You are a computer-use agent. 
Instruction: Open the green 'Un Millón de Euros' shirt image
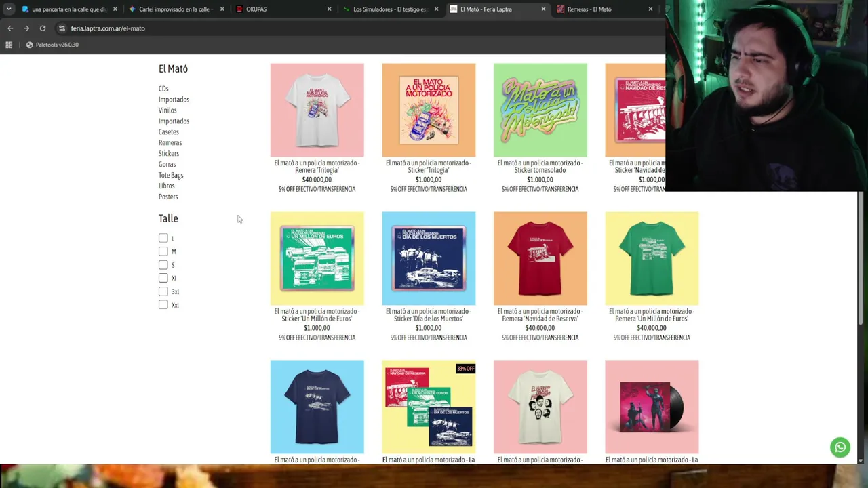click(652, 258)
